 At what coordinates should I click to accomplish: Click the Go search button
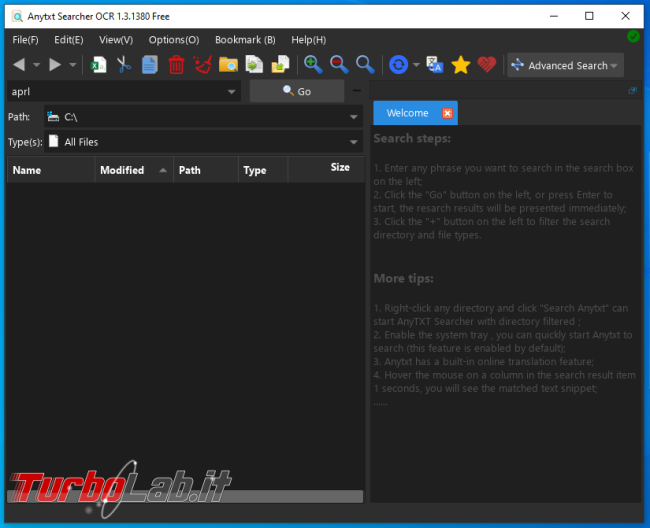297,91
